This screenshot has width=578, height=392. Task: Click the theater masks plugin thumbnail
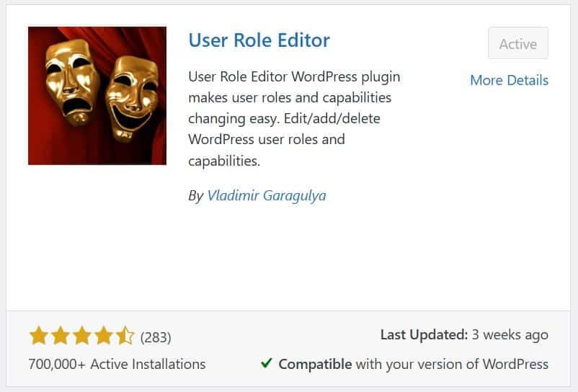tap(97, 95)
